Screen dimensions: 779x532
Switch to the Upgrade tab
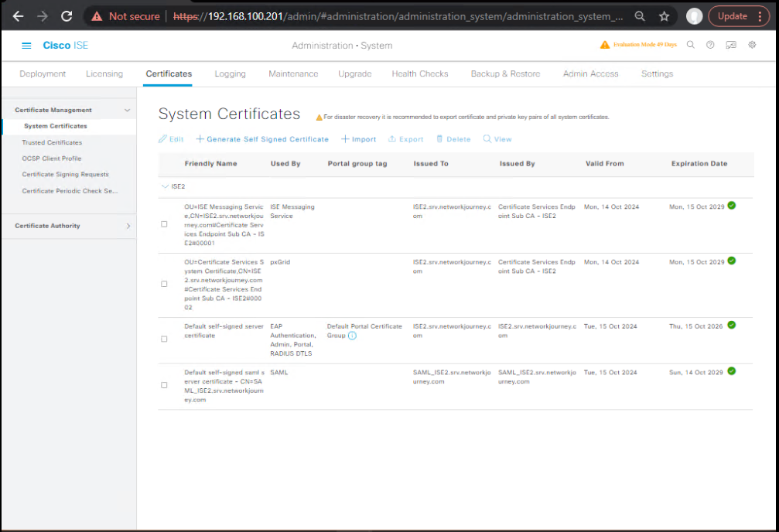tap(355, 74)
